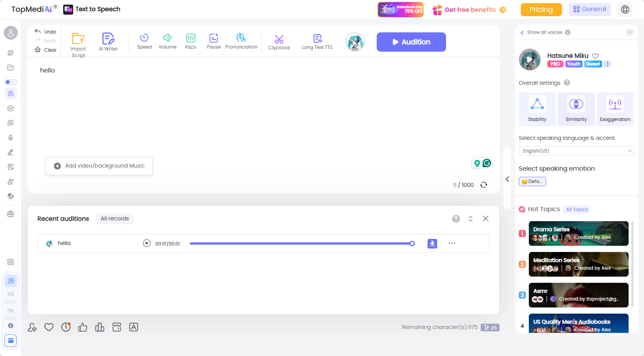Click the info icon in left sidebar

(x=11, y=326)
